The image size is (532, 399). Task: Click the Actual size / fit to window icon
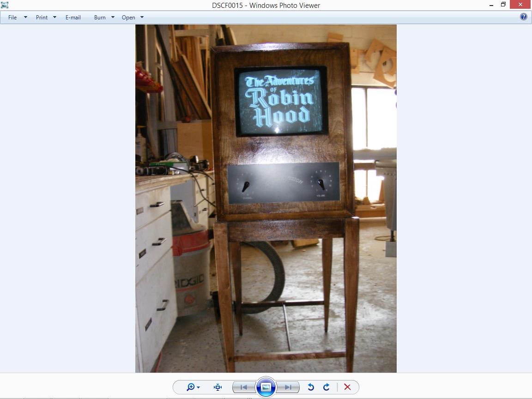tap(218, 387)
